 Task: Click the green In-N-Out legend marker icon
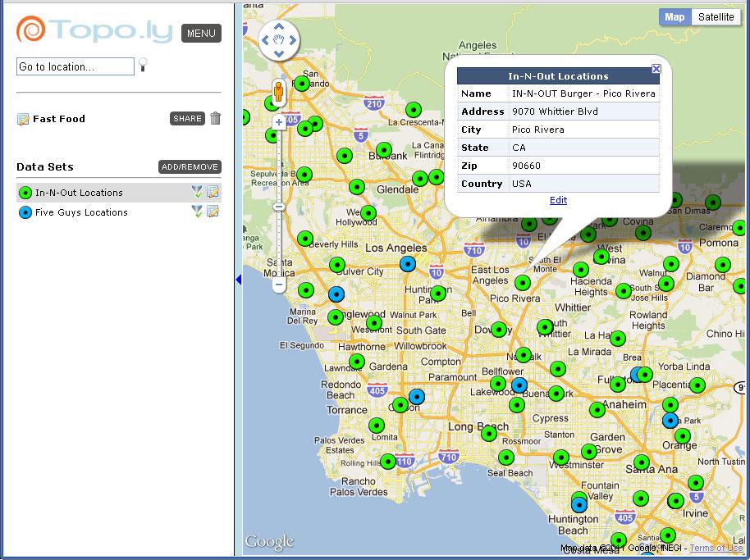pos(25,193)
